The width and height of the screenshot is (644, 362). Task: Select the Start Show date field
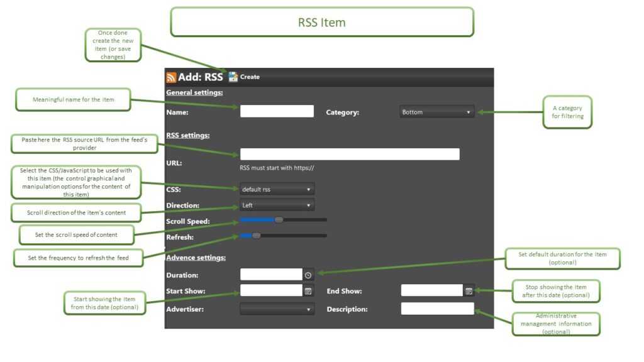[271, 290]
